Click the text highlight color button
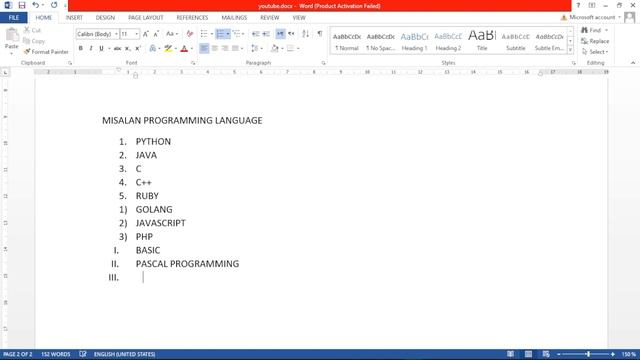Viewport: 640px width, 360px height. (168, 49)
